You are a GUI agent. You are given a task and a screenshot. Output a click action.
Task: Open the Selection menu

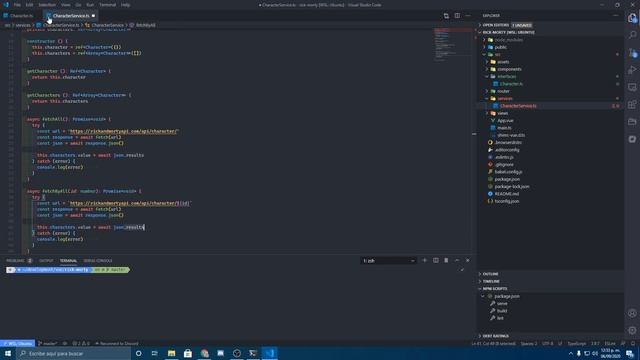point(47,5)
